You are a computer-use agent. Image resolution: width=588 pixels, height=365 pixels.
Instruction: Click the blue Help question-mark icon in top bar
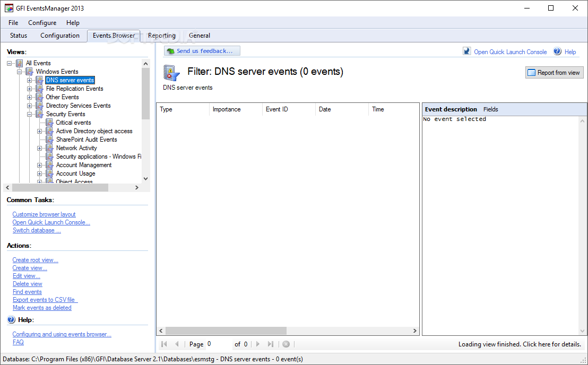[558, 51]
